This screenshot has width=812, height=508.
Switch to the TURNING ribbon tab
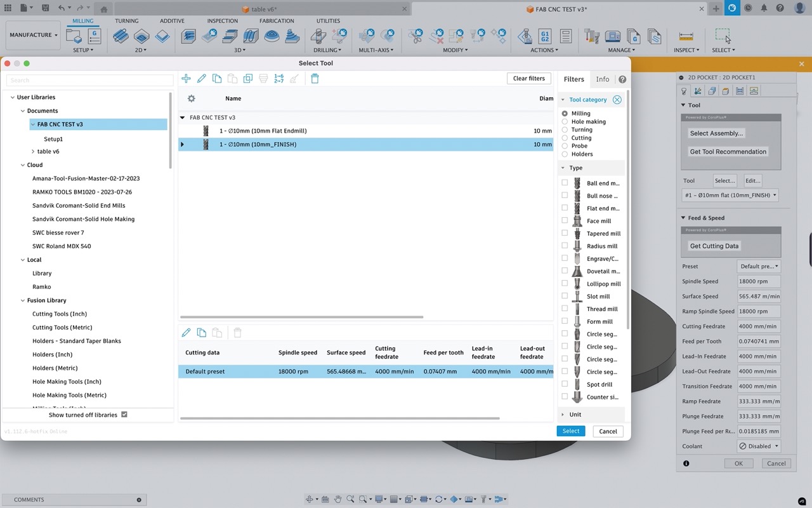pyautogui.click(x=127, y=21)
